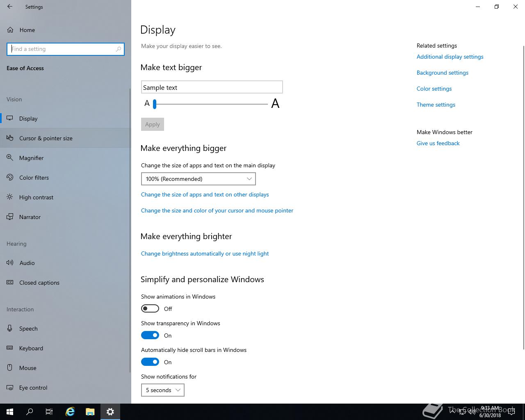Click the large A at slider end
Viewport: 525px width, 420px height.
pyautogui.click(x=275, y=103)
